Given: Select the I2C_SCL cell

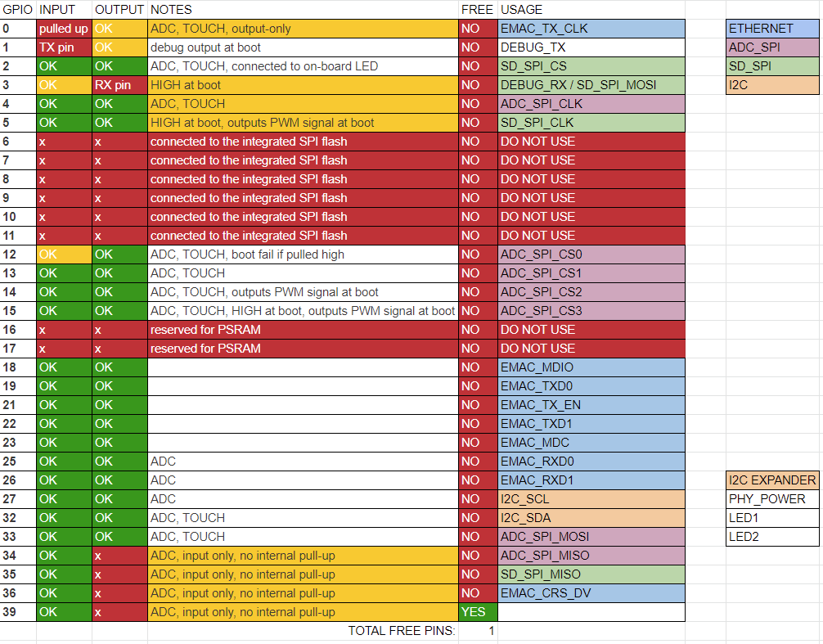Looking at the screenshot, I should point(591,499).
